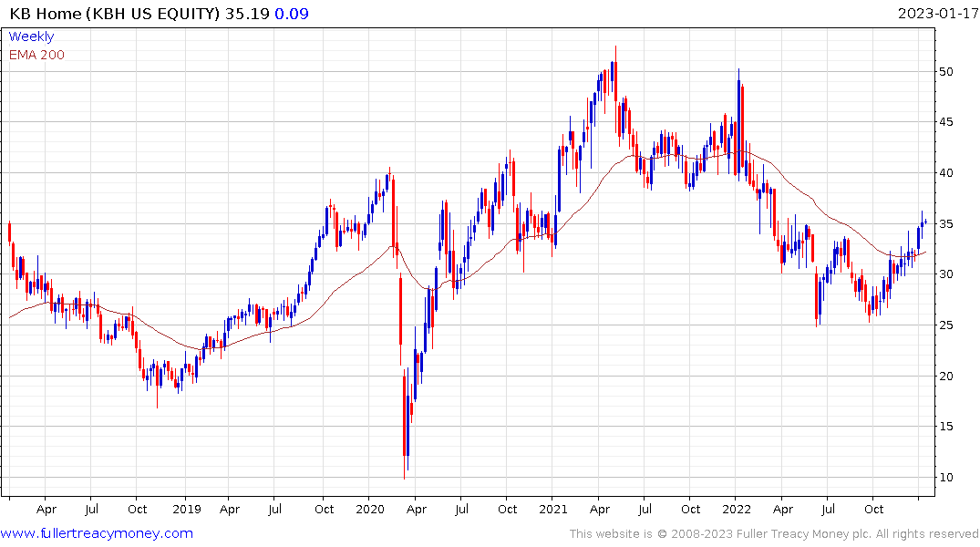Screen dimensions: 980x547
Task: Click the chart date 2023-01-17
Action: tap(938, 14)
